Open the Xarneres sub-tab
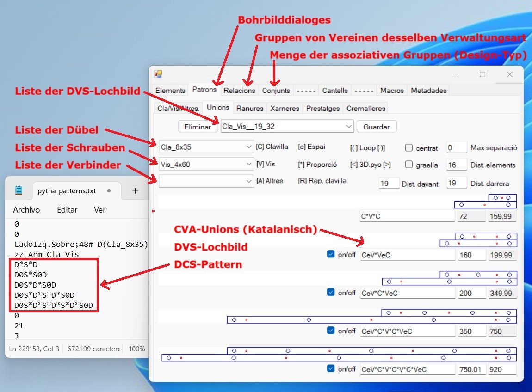Viewport: 532px width, 392px height. coord(285,109)
